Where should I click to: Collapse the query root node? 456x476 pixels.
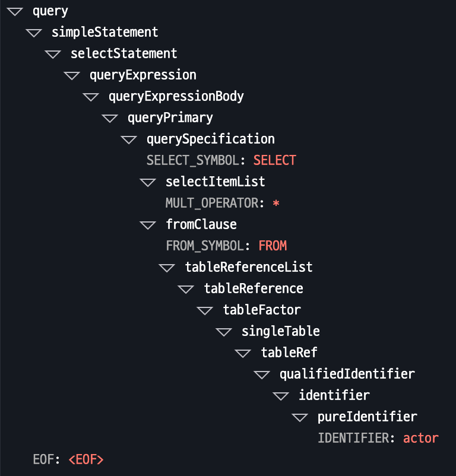coord(15,11)
